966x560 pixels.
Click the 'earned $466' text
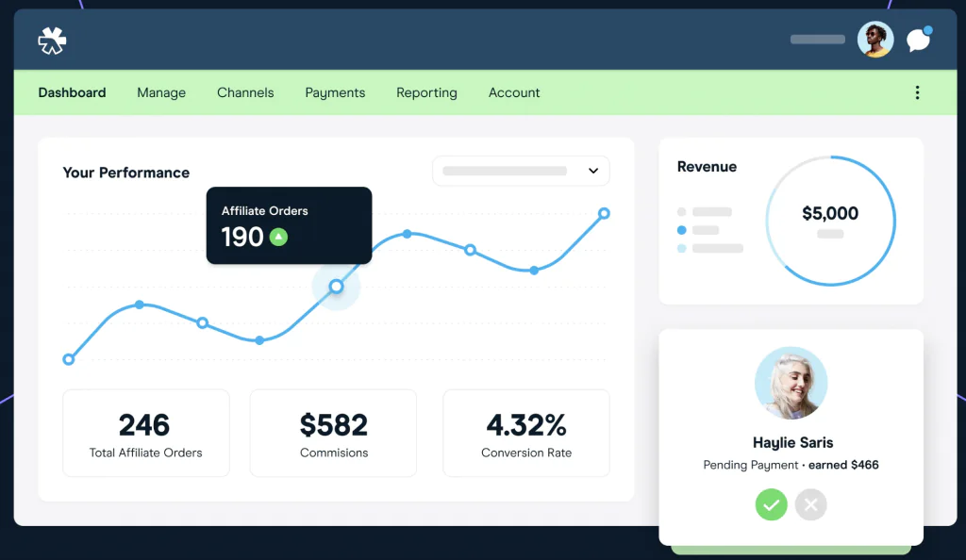(x=843, y=465)
